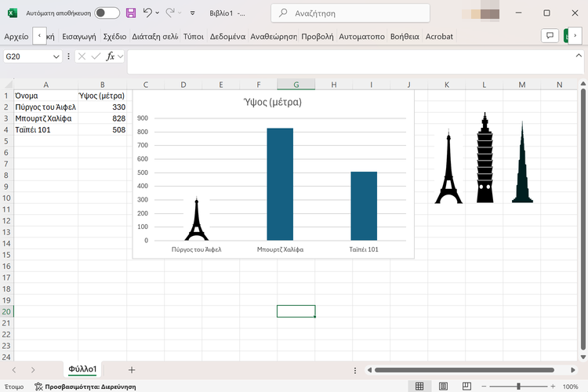Open the Αναθεώρηση review tab
Image resolution: width=588 pixels, height=392 pixels.
click(x=274, y=36)
